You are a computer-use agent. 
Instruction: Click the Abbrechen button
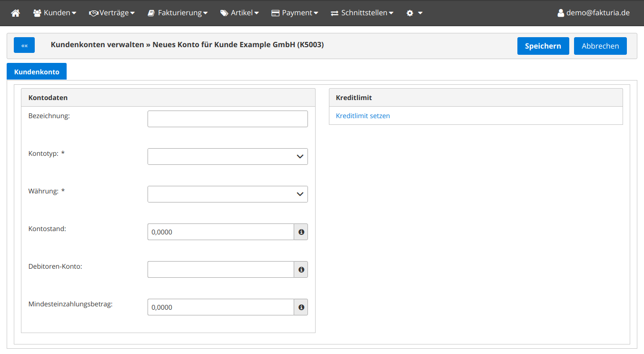click(600, 46)
